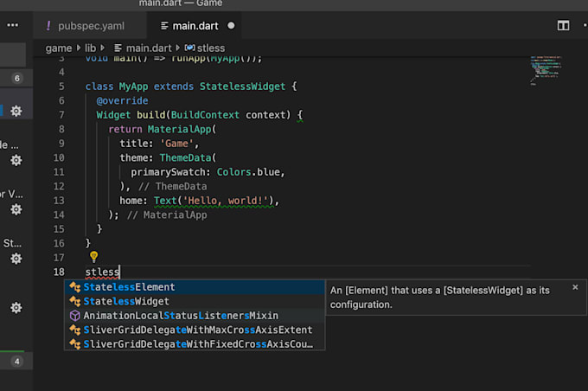
Task: Select StatelessElement suggestion
Action: point(195,287)
